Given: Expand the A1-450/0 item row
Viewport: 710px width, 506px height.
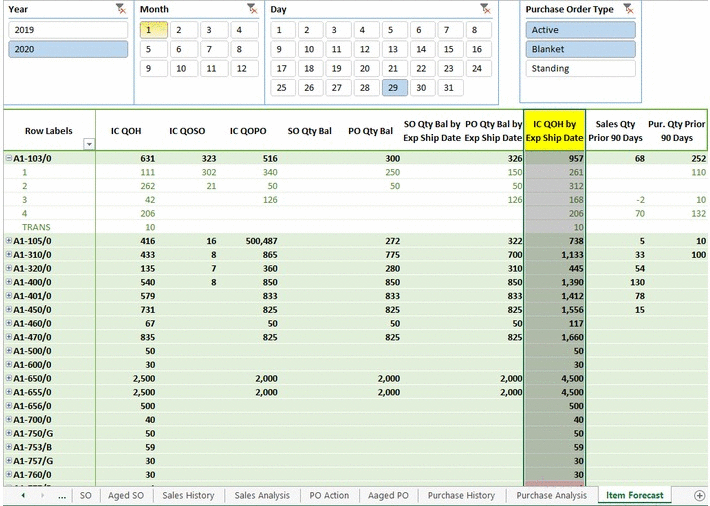Looking at the screenshot, I should [9, 309].
